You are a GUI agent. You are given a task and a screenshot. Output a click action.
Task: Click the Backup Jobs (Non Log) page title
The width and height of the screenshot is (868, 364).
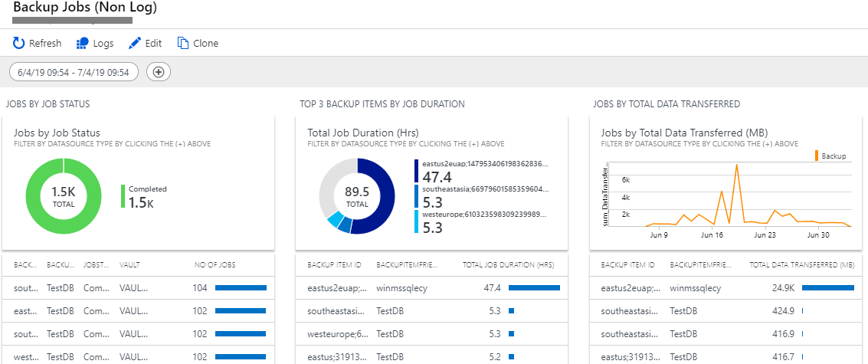point(85,7)
